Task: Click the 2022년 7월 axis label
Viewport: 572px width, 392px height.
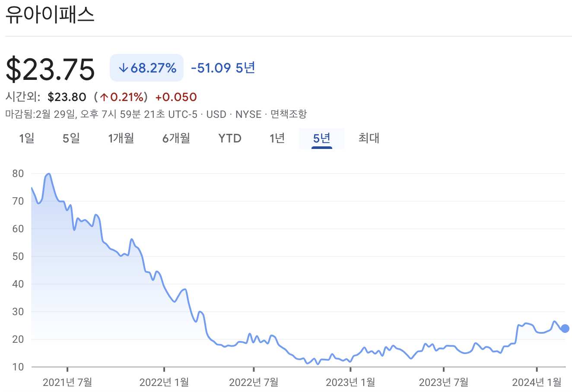Action: (x=254, y=382)
